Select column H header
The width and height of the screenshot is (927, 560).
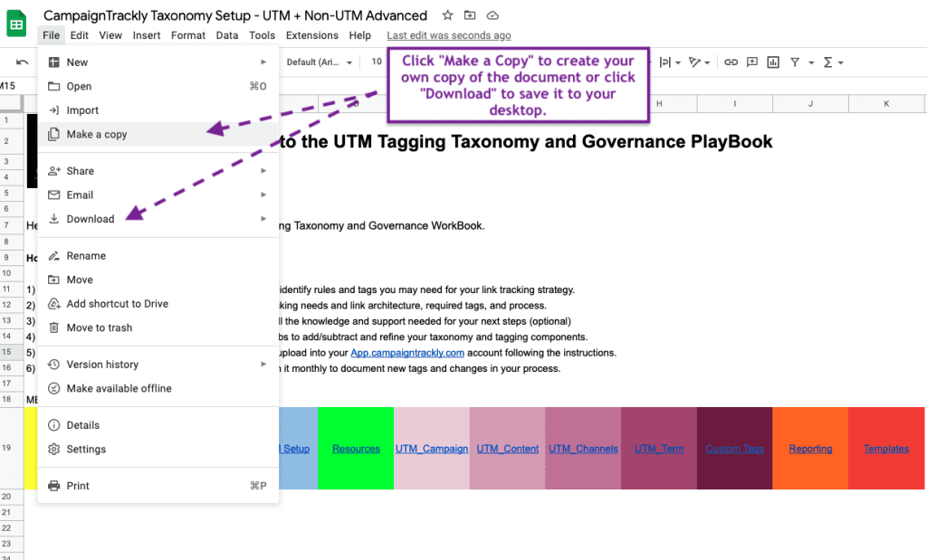tap(659, 103)
